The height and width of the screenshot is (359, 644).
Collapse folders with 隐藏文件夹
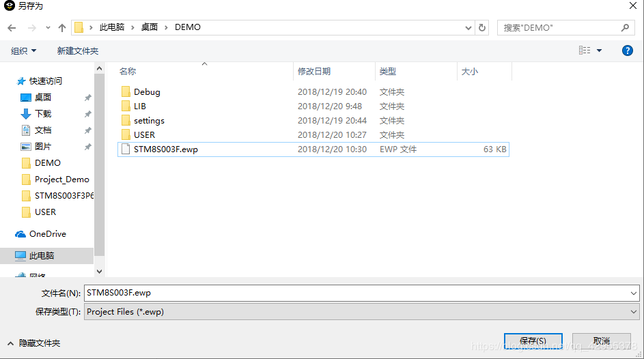33,343
